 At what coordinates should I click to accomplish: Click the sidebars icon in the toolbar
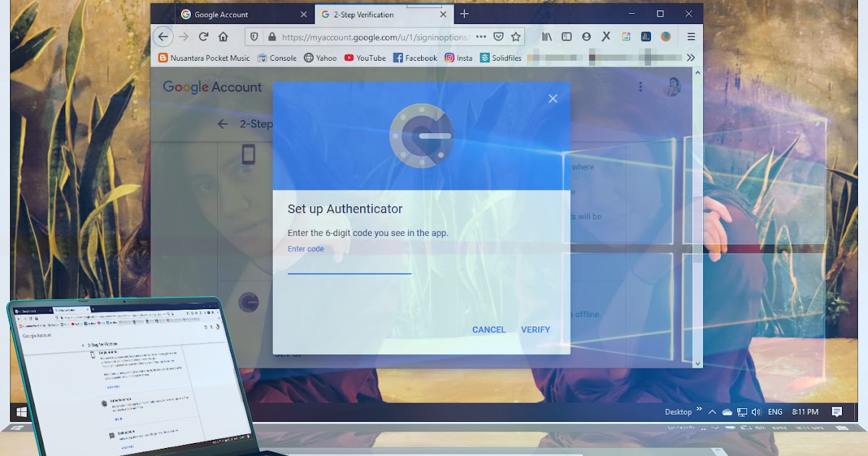pos(566,36)
